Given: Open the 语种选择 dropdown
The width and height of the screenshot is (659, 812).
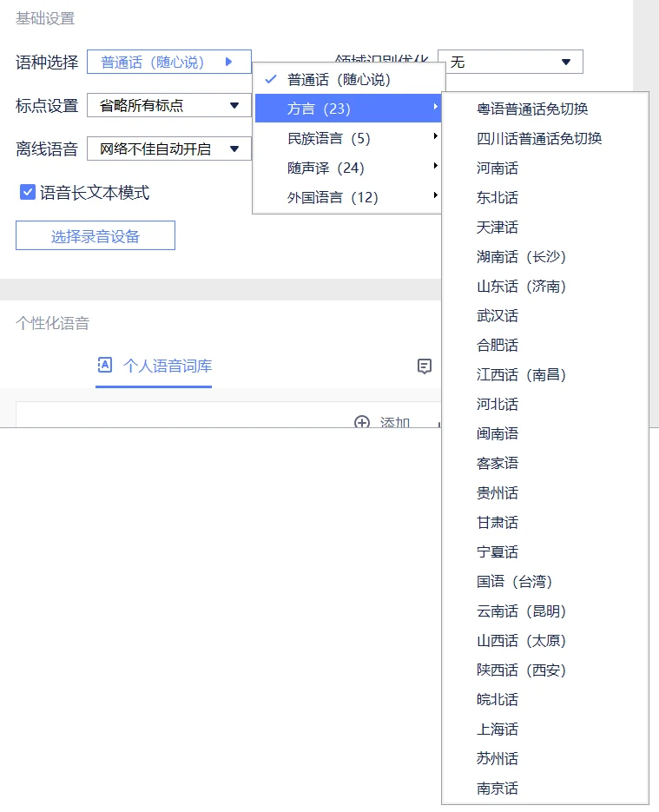Looking at the screenshot, I should point(168,62).
